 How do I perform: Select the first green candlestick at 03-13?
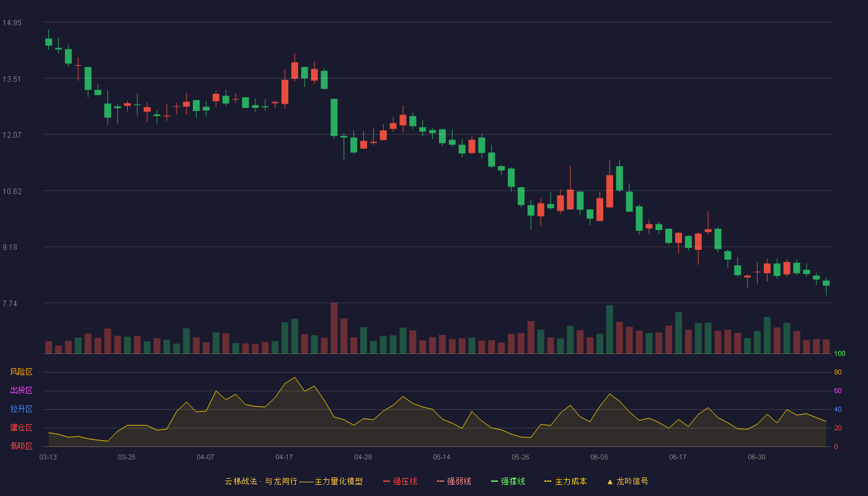[x=48, y=42]
